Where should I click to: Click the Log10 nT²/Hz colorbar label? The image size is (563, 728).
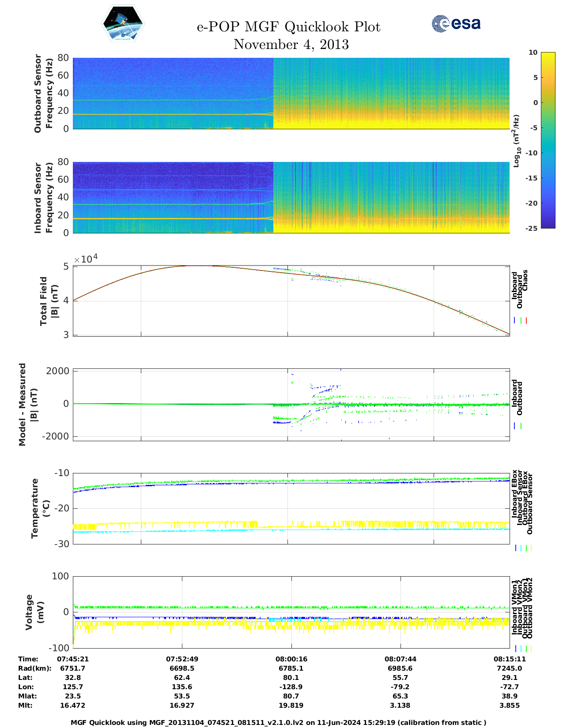[516, 140]
